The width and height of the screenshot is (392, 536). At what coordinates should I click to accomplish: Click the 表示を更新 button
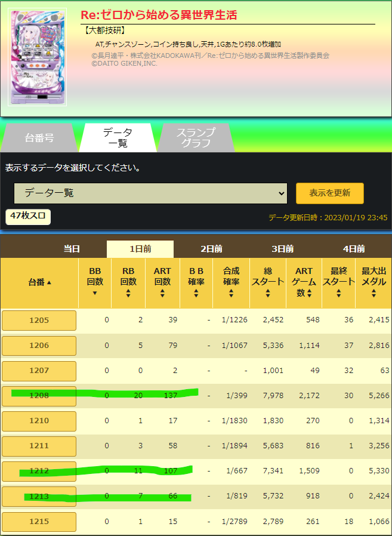coord(330,193)
